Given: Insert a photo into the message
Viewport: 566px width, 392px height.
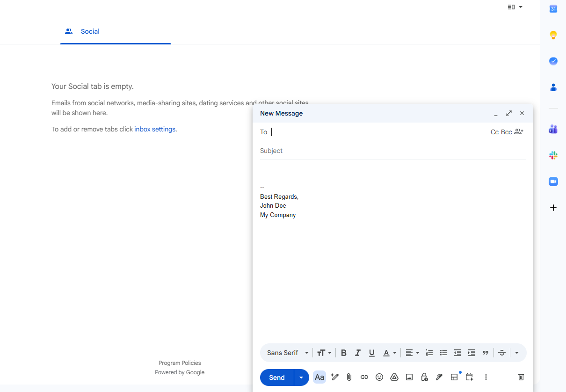Looking at the screenshot, I should tap(409, 377).
